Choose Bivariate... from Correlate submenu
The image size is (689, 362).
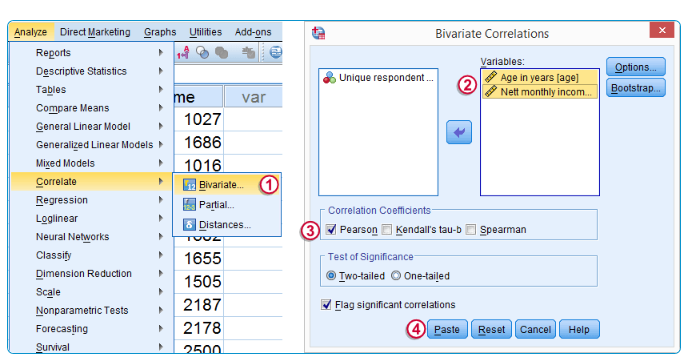click(x=227, y=185)
